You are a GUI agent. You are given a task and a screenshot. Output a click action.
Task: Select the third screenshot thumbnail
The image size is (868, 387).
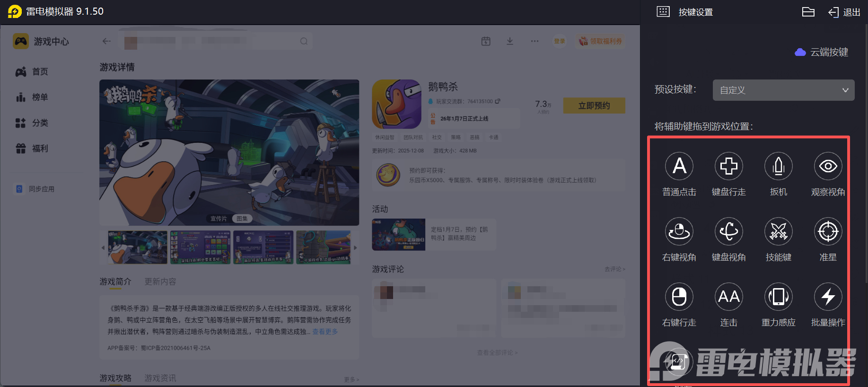pyautogui.click(x=263, y=247)
